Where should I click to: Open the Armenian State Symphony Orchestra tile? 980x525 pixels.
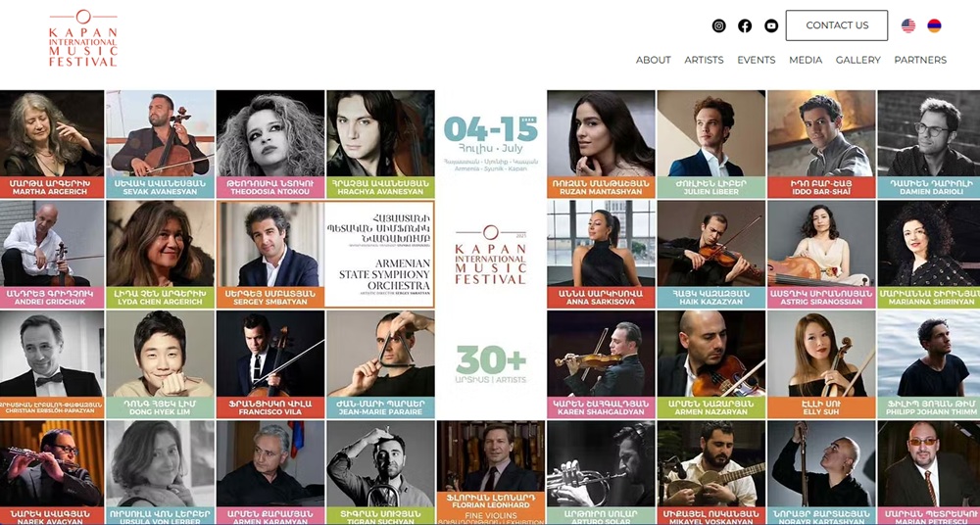pos(379,254)
